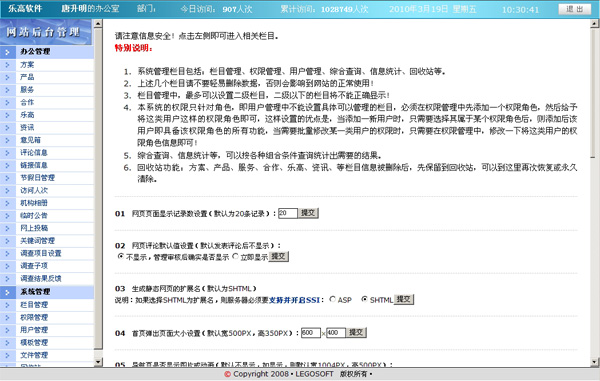Click the arrow icon beside 节假日管理
Viewport: 600px width, 381px height.
[8, 178]
